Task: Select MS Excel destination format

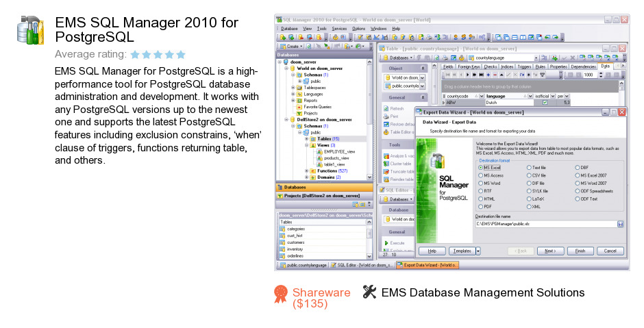Action: point(490,168)
